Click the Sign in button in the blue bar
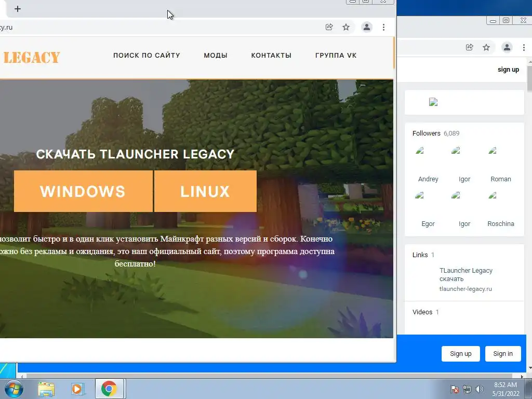Image resolution: width=532 pixels, height=399 pixels. coord(503,354)
